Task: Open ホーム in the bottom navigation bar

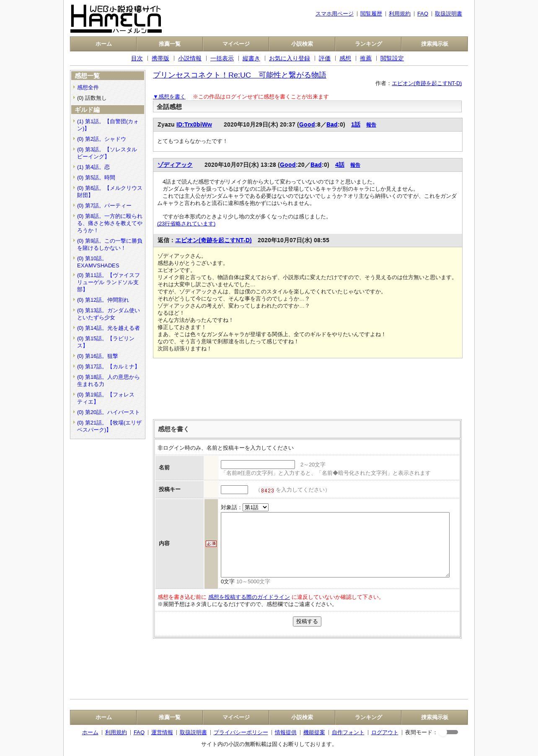Action: pos(103,717)
